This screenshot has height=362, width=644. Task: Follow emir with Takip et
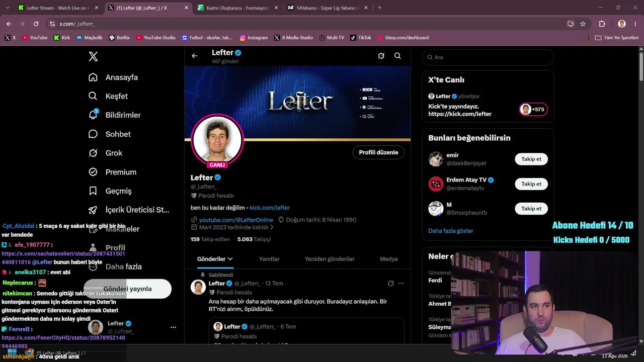pos(531,159)
